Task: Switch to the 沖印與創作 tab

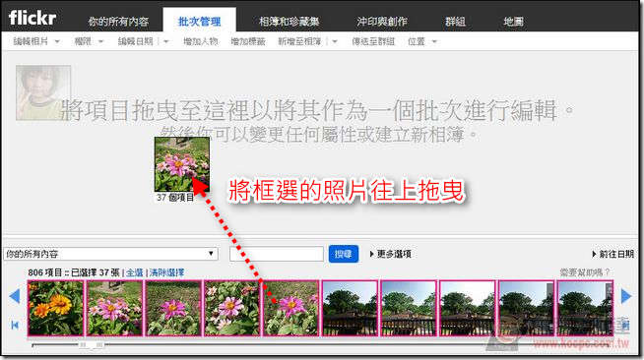Action: tap(382, 22)
